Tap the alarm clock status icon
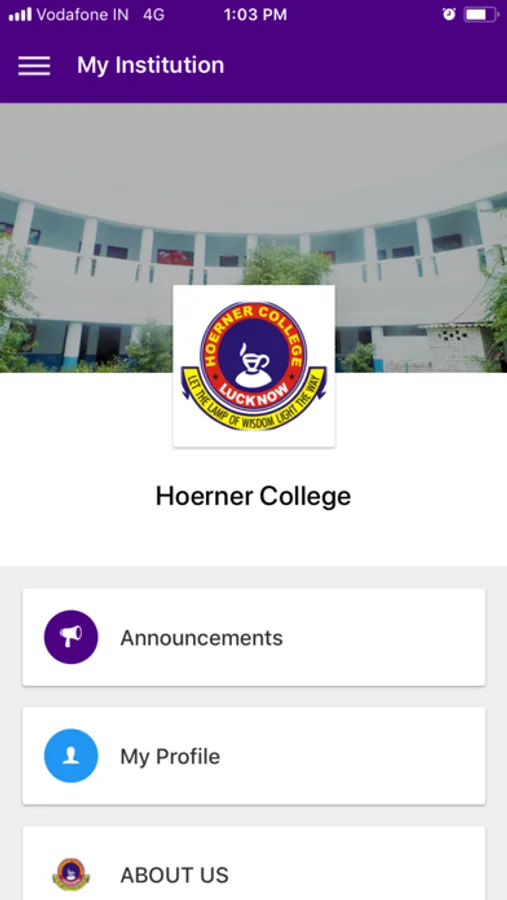Screen dimensions: 507x900 click(449, 15)
